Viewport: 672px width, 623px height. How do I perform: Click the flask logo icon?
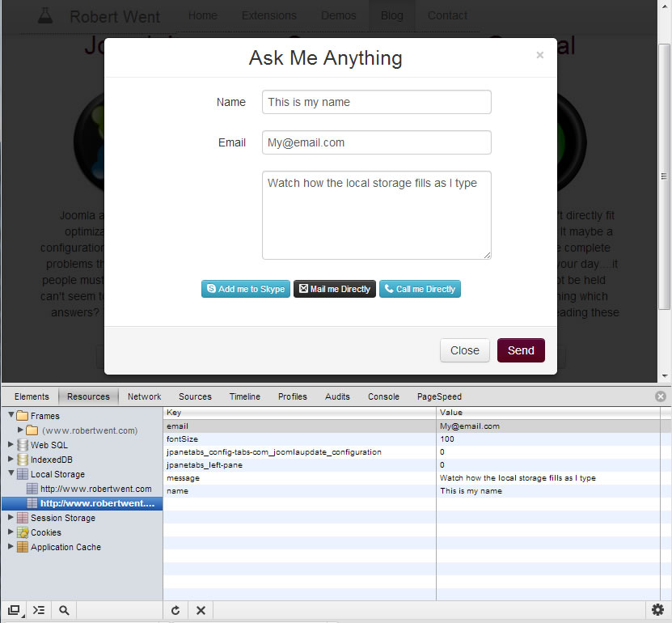pyautogui.click(x=46, y=15)
